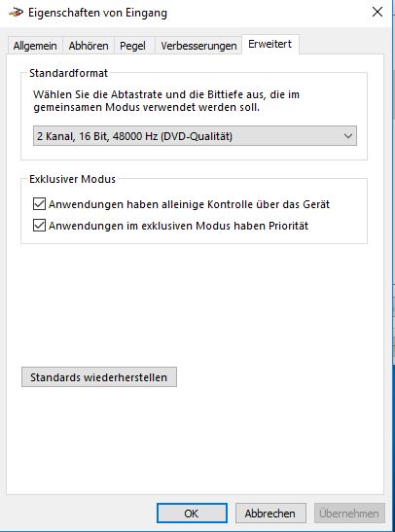Close the Eigenschaften von Eingang dialog
The width and height of the screenshot is (395, 532).
tap(377, 13)
